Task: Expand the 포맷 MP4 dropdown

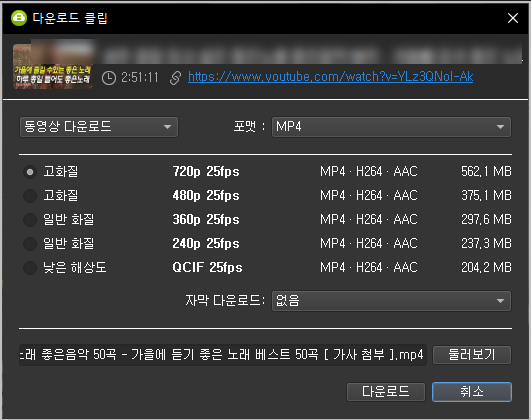Action: point(391,127)
